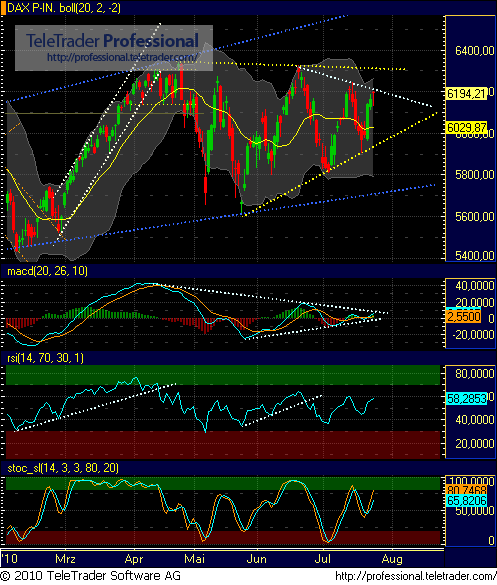Click the Bollinger mid value 6029,87

[x=467, y=128]
